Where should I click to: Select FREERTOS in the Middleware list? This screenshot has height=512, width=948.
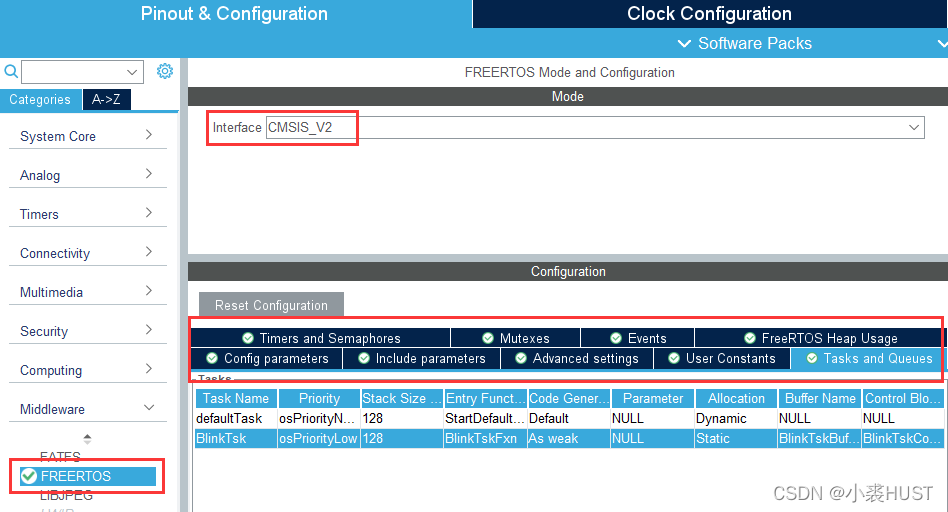click(88, 476)
